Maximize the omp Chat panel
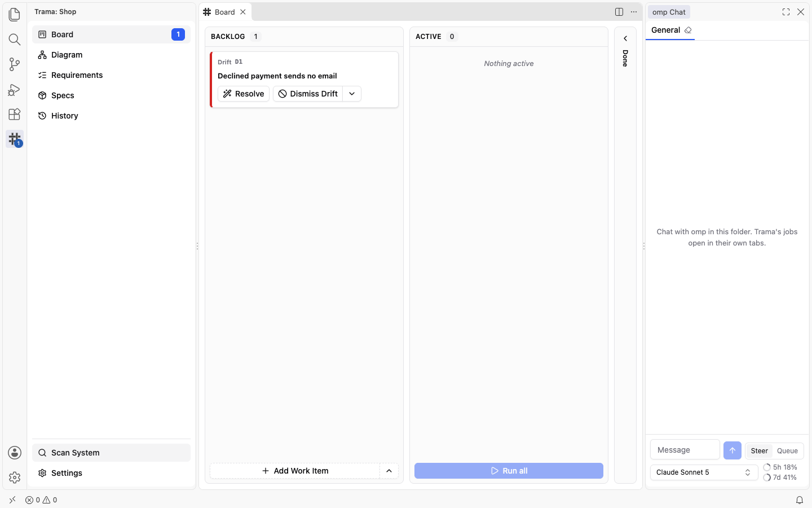Image resolution: width=812 pixels, height=508 pixels. pos(786,12)
